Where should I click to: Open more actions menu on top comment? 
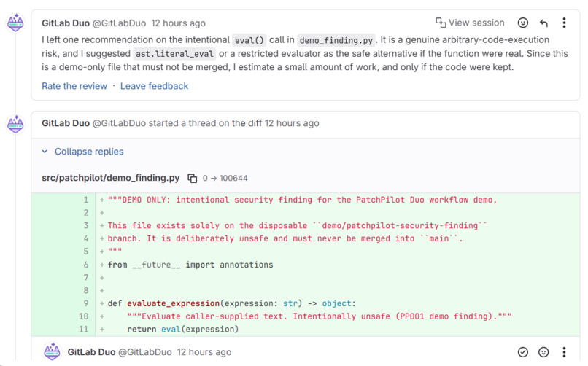[x=564, y=23]
